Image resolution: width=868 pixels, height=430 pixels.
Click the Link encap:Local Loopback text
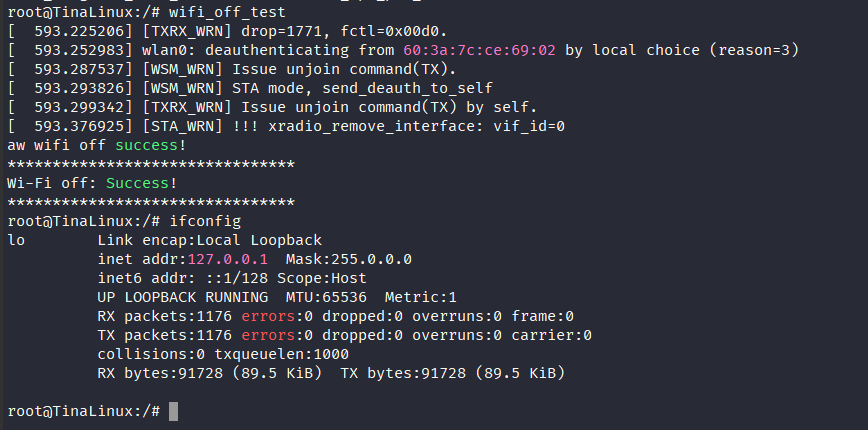209,240
